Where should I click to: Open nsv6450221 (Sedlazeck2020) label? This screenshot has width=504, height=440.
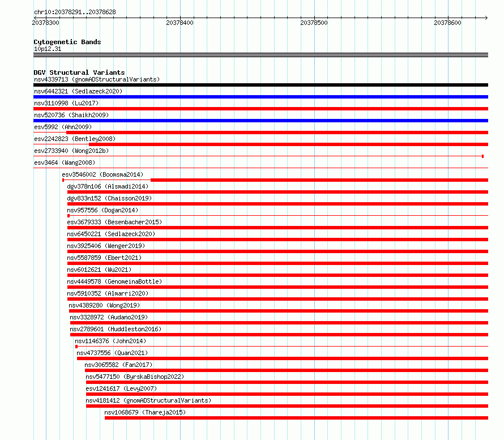coord(111,234)
